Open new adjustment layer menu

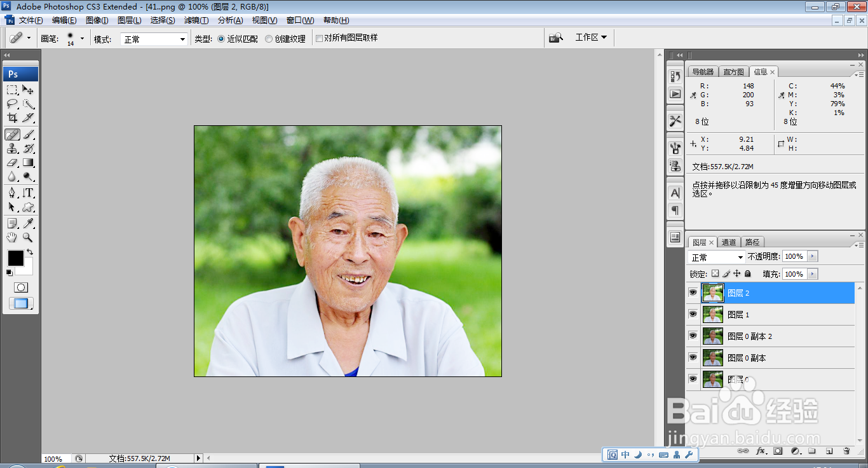(x=795, y=451)
